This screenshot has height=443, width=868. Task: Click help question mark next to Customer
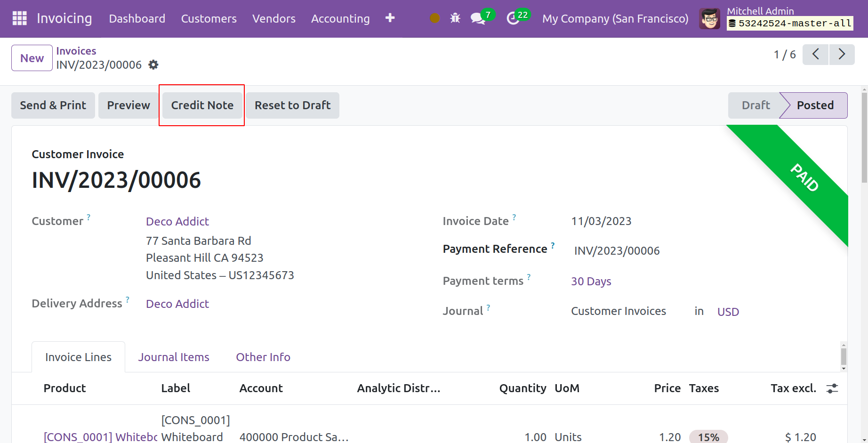(88, 217)
